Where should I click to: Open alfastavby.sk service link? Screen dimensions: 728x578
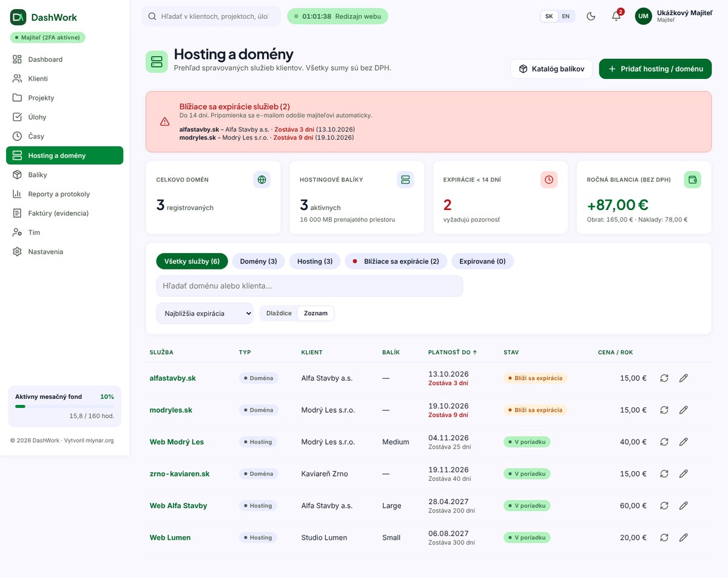tap(173, 378)
